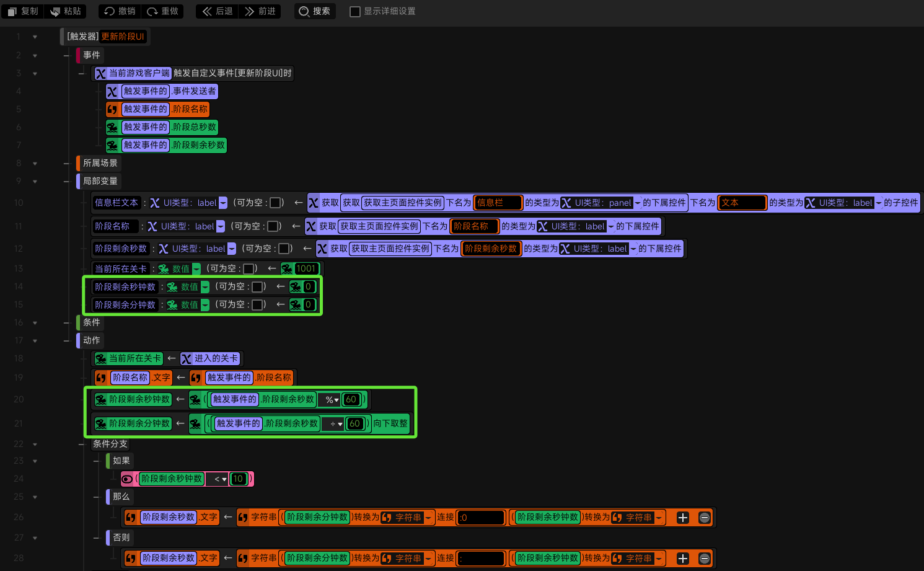Go forward with the 前进 icon

(x=250, y=11)
